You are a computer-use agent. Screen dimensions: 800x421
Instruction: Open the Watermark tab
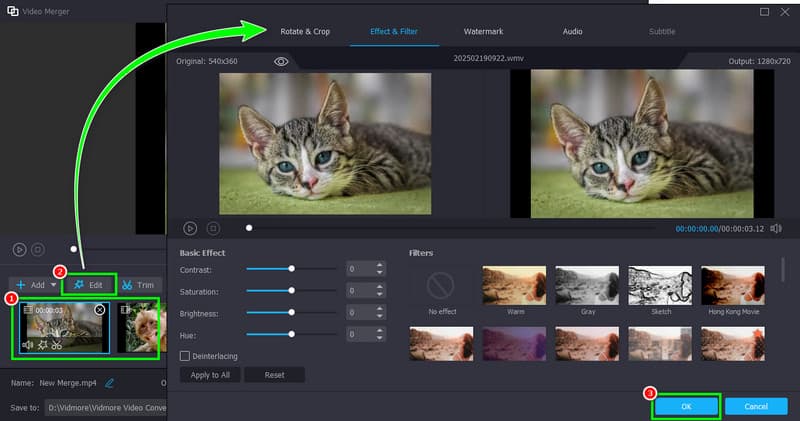[x=483, y=32]
